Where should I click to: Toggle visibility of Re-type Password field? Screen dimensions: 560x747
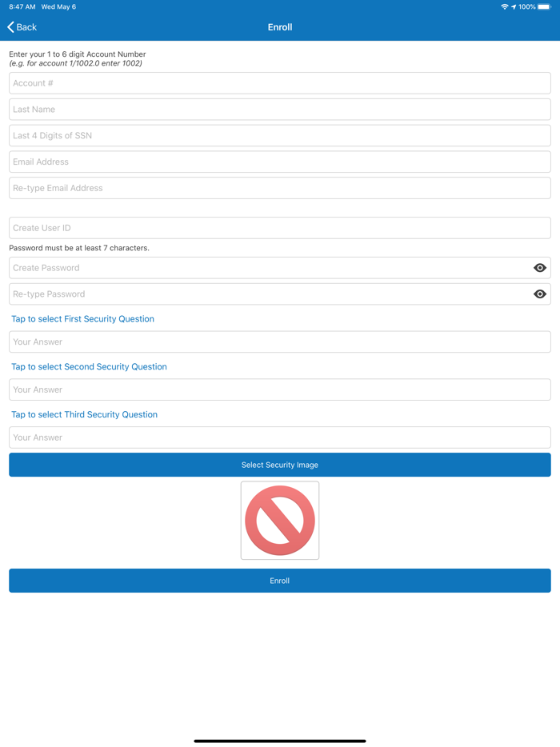point(539,294)
